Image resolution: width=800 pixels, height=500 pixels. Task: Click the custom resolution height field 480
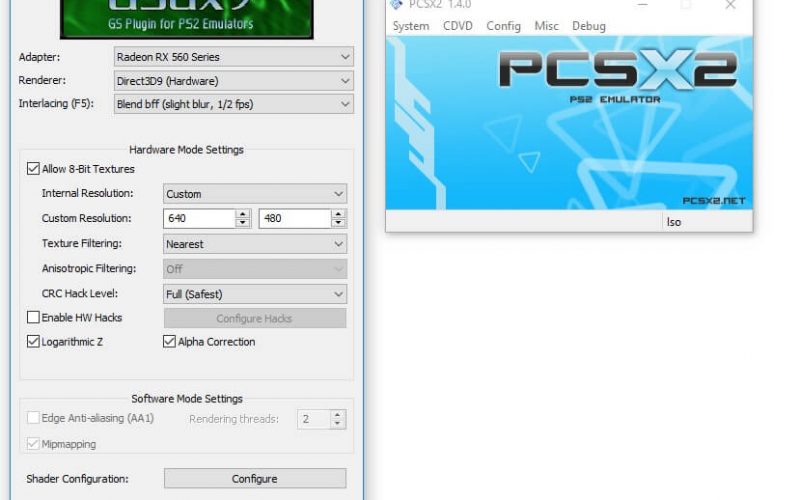click(x=295, y=218)
